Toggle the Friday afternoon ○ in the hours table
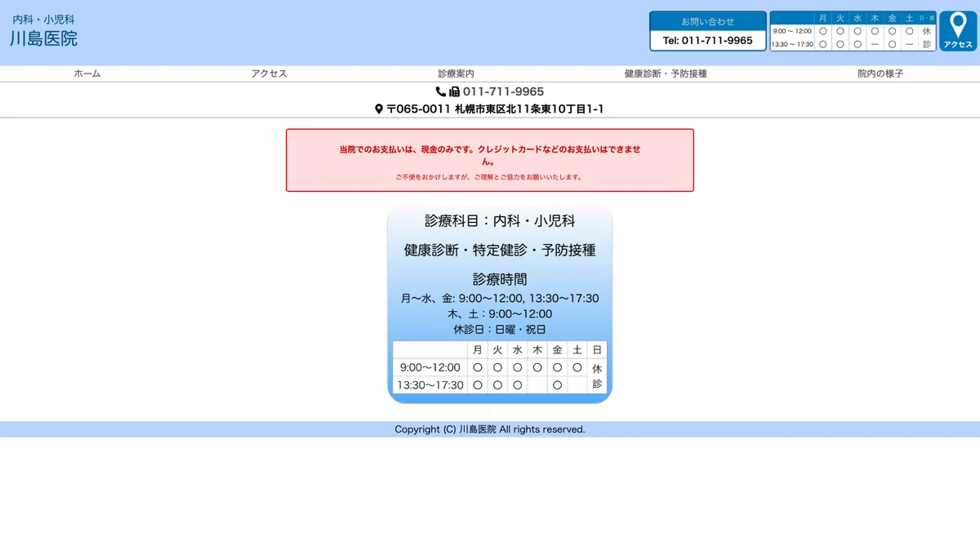 (558, 384)
